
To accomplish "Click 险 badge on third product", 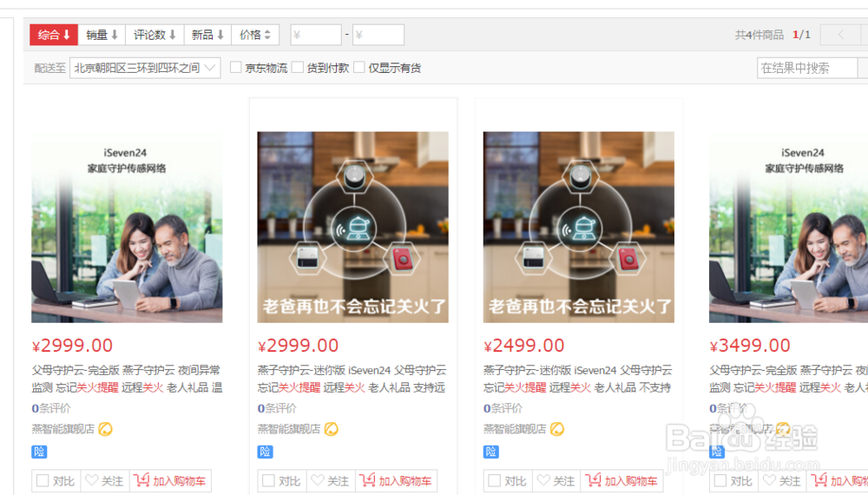I will click(x=491, y=452).
